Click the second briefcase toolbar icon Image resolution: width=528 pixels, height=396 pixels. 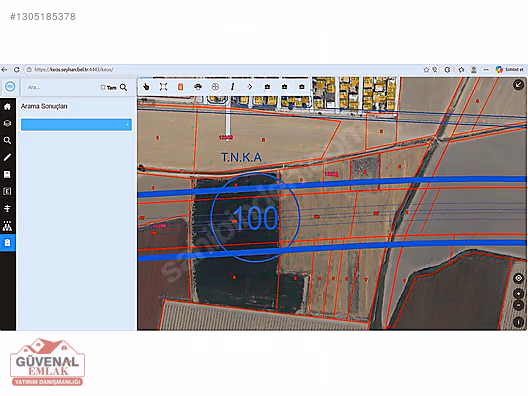tap(285, 87)
